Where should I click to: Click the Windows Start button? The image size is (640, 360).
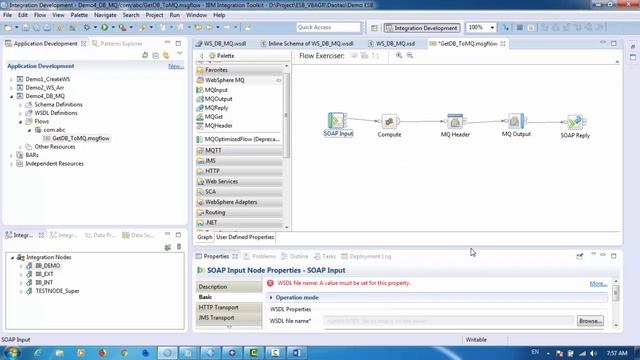(x=11, y=353)
